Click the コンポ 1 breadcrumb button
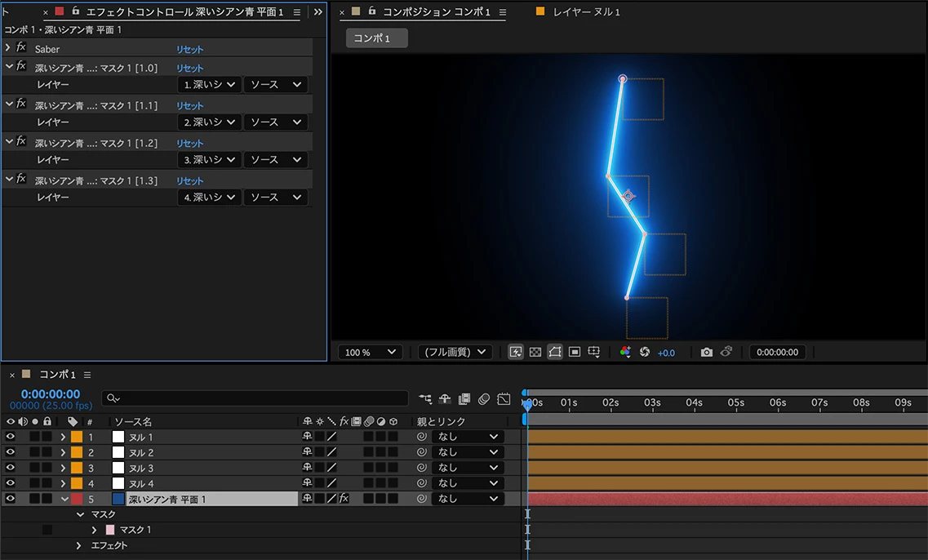The height and width of the screenshot is (560, 928). (x=376, y=38)
